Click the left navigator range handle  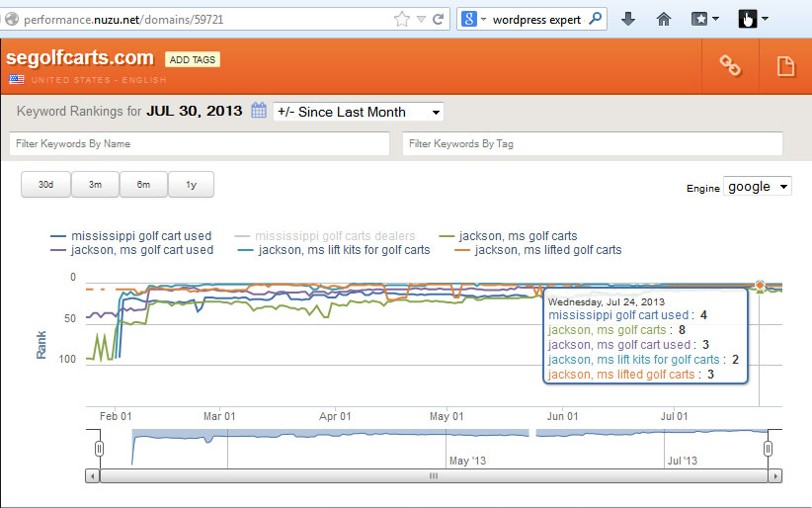[x=100, y=449]
